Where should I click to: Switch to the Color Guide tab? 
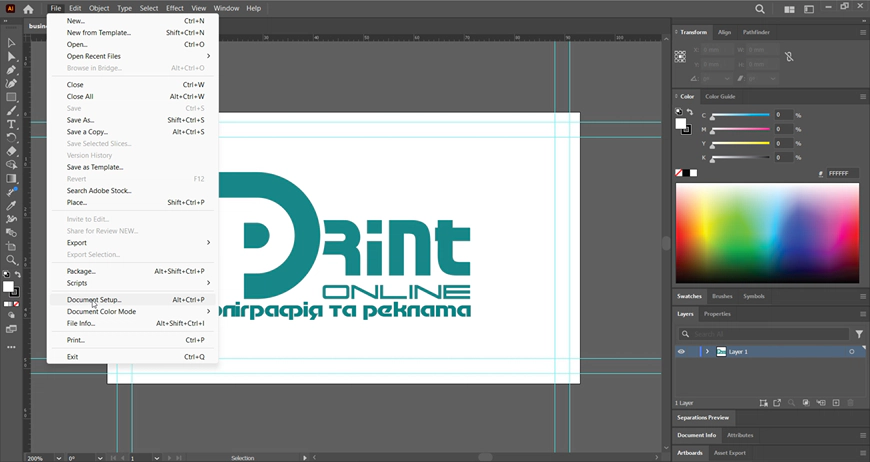coord(720,97)
